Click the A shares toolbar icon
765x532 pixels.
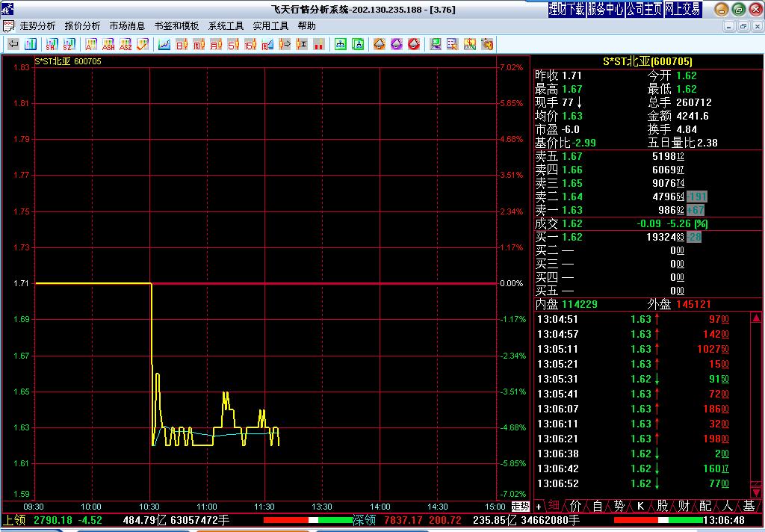point(90,44)
